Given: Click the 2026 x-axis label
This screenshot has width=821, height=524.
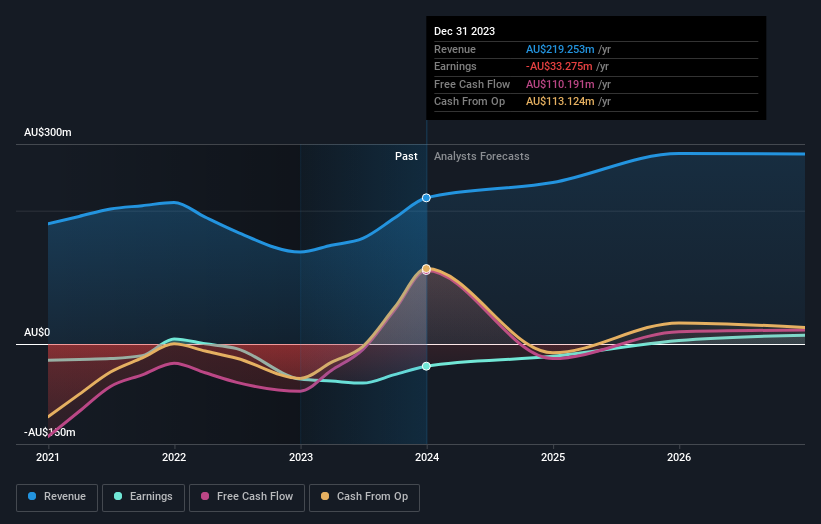Looking at the screenshot, I should [x=679, y=457].
